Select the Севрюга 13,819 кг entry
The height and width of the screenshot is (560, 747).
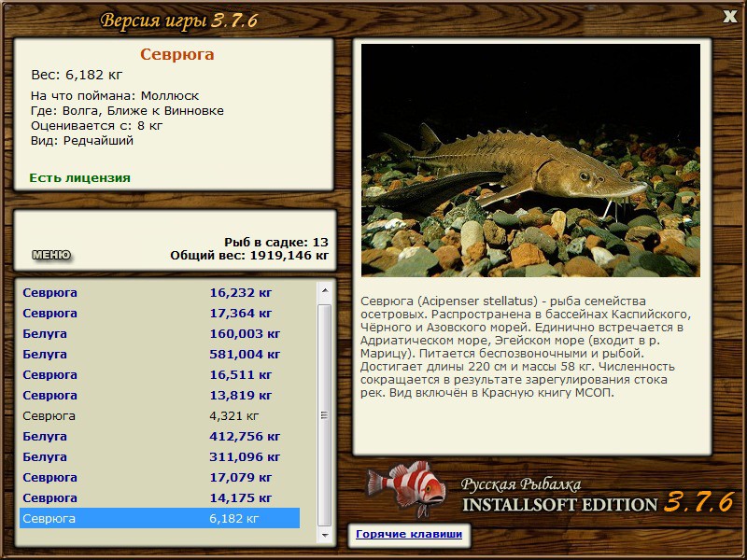click(x=160, y=395)
